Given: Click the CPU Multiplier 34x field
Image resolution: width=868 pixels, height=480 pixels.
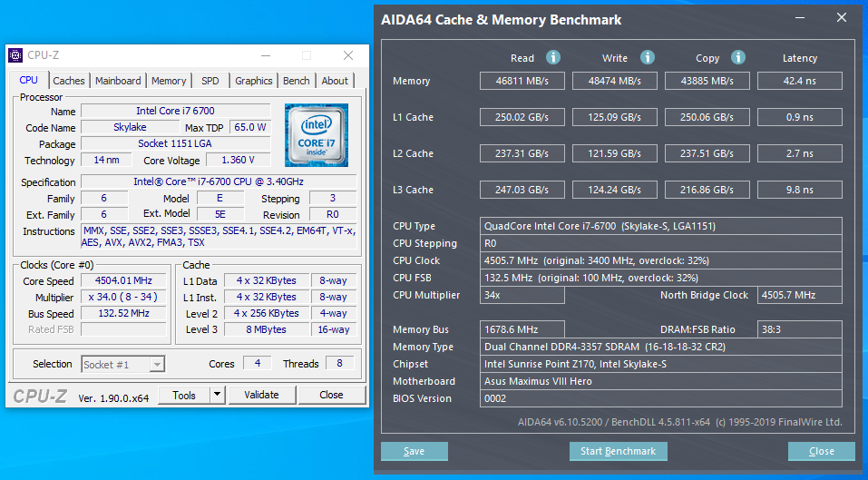Looking at the screenshot, I should 522,295.
